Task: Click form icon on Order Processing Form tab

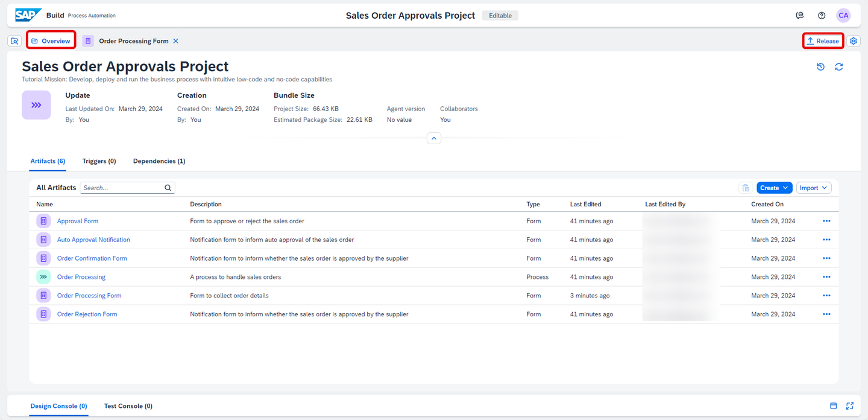Action: click(x=88, y=41)
